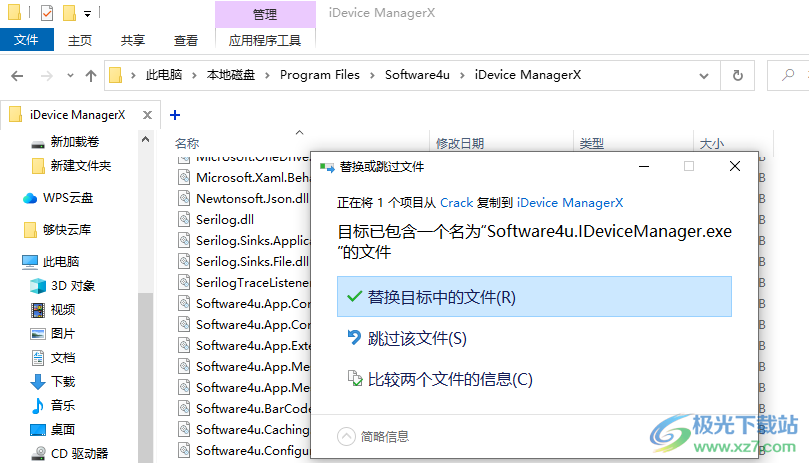The image size is (809, 463).
Task: Select 此电脑 in navigation pane
Action: click(60, 262)
